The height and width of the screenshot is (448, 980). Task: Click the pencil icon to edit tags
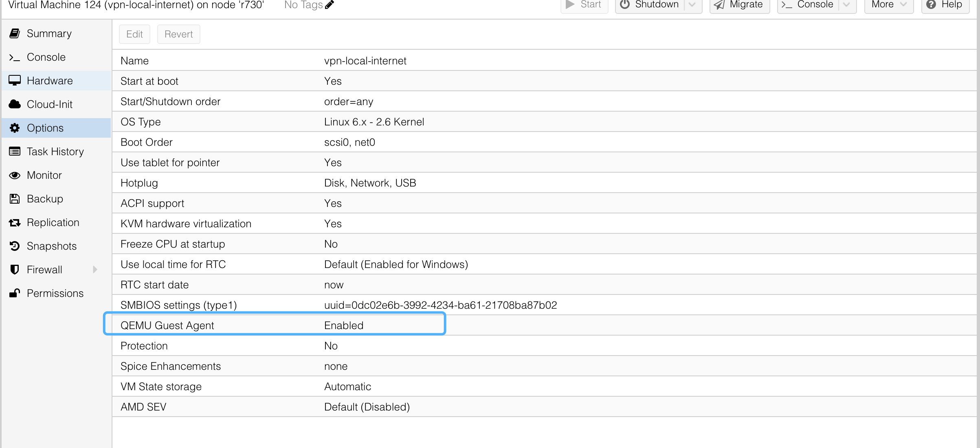330,5
